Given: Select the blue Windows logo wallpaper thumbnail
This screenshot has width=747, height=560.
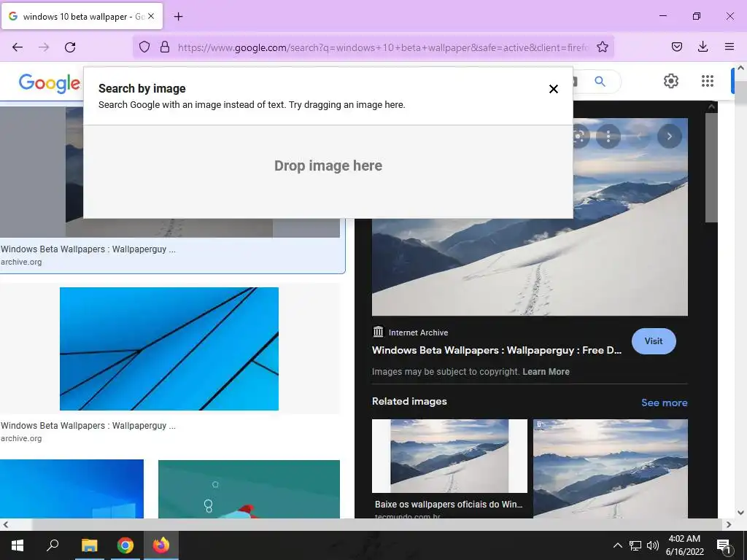Looking at the screenshot, I should [71, 489].
